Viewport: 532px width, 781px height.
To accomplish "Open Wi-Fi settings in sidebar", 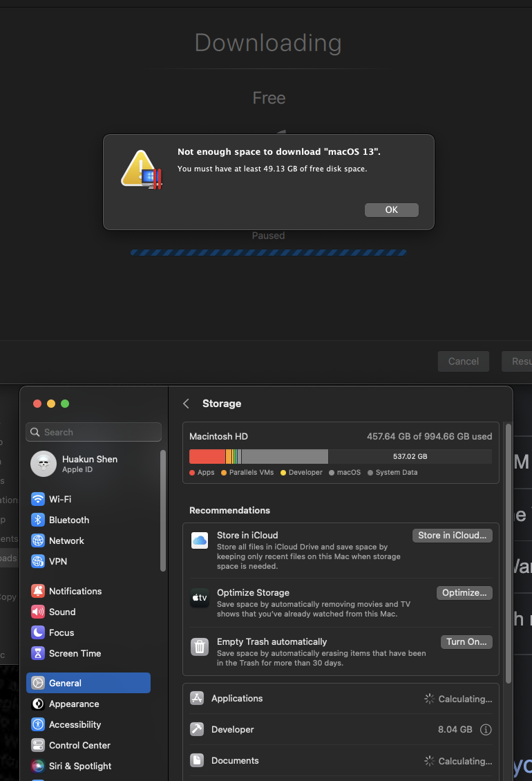I will tap(59, 499).
